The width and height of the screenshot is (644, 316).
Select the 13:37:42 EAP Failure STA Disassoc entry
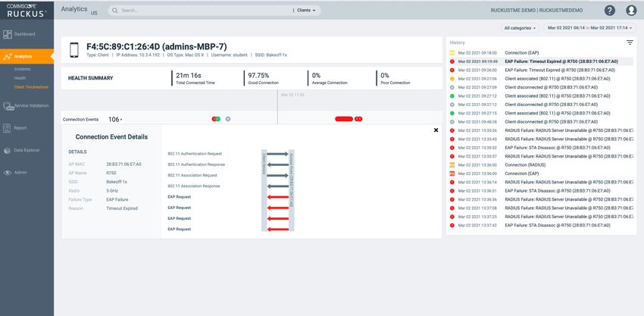point(541,225)
